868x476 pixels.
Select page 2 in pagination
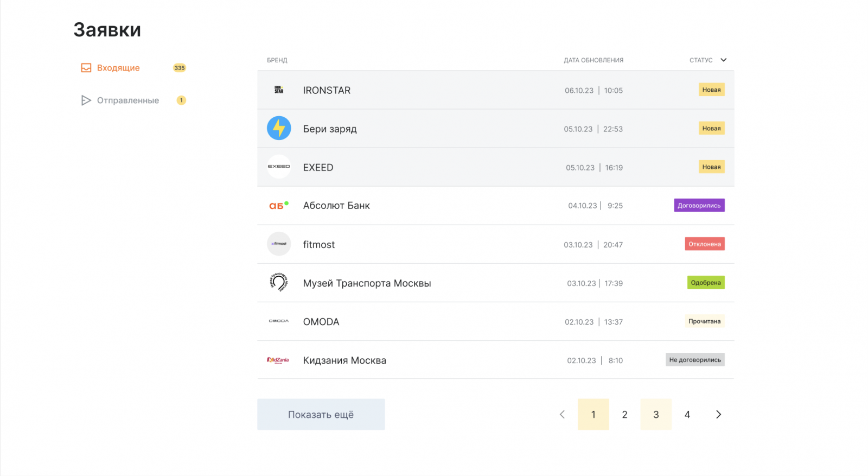point(624,415)
